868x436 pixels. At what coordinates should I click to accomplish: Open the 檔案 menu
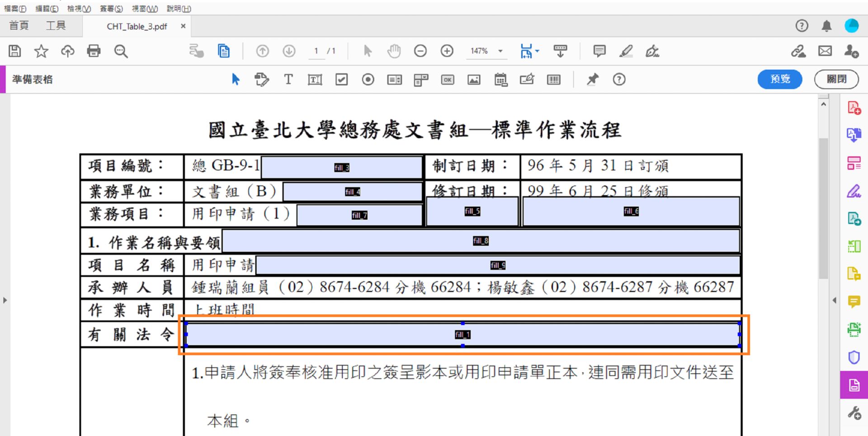[15, 9]
